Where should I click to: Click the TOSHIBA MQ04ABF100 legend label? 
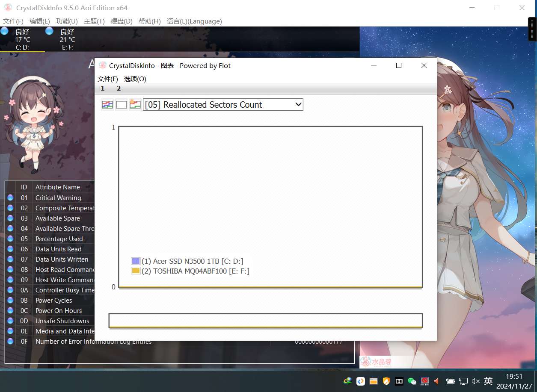point(195,271)
